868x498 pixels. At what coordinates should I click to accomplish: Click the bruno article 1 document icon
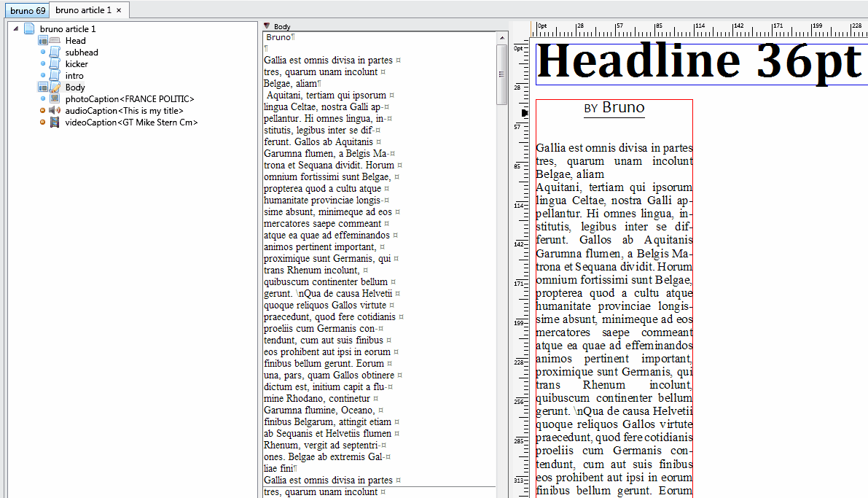pos(29,29)
